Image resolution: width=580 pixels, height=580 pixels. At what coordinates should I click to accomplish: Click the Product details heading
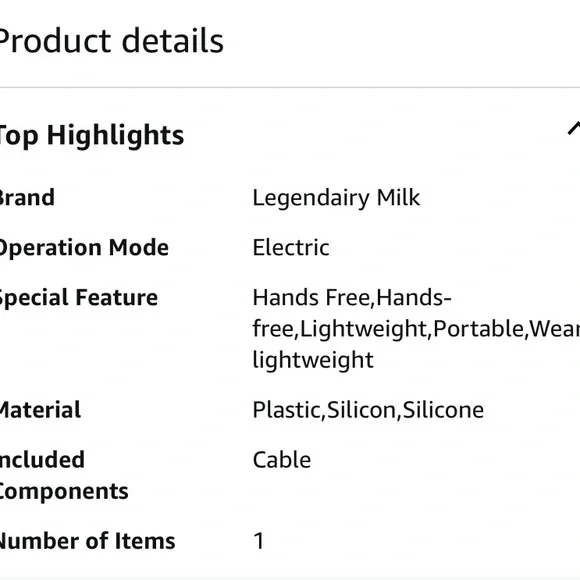(x=111, y=41)
